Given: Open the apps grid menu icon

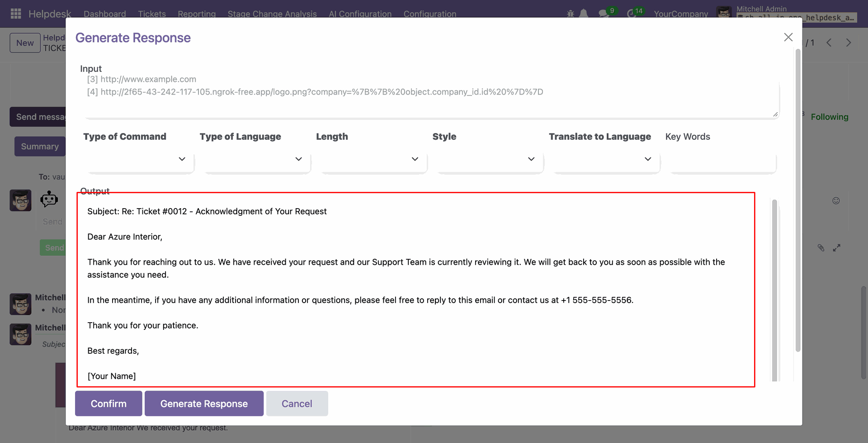Looking at the screenshot, I should pyautogui.click(x=16, y=14).
